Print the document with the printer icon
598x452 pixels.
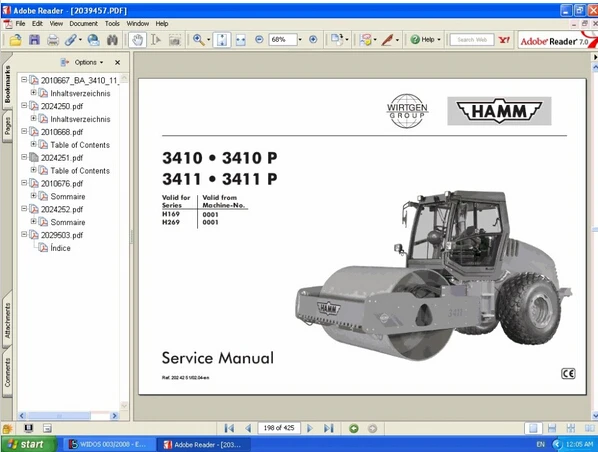[x=53, y=40]
